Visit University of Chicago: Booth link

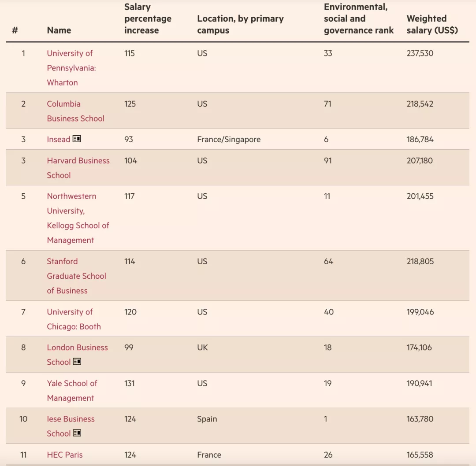[74, 319]
